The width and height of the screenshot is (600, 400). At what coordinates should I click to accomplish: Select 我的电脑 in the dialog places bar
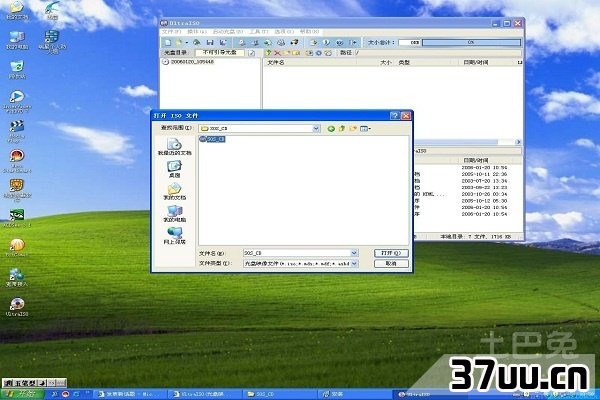coord(174,214)
